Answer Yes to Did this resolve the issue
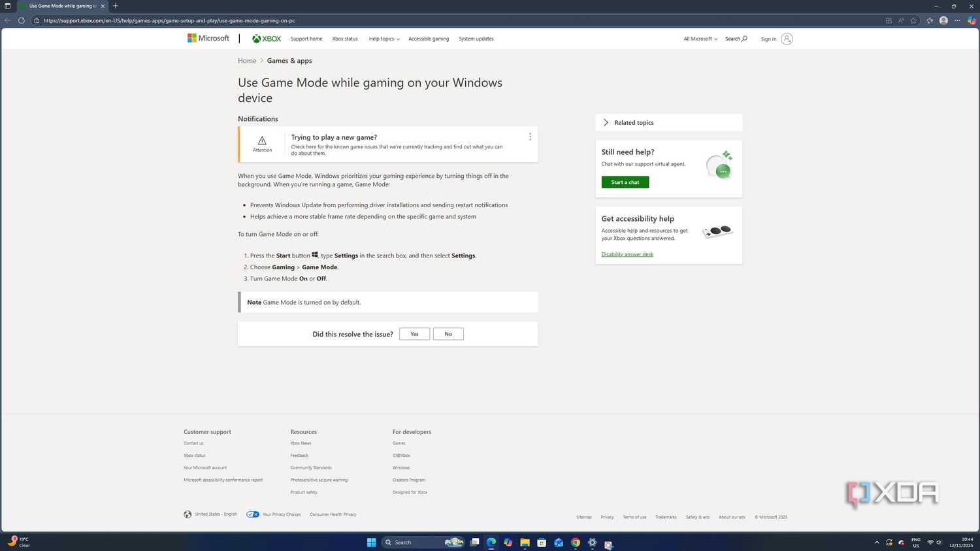The height and width of the screenshot is (551, 980). pyautogui.click(x=414, y=334)
